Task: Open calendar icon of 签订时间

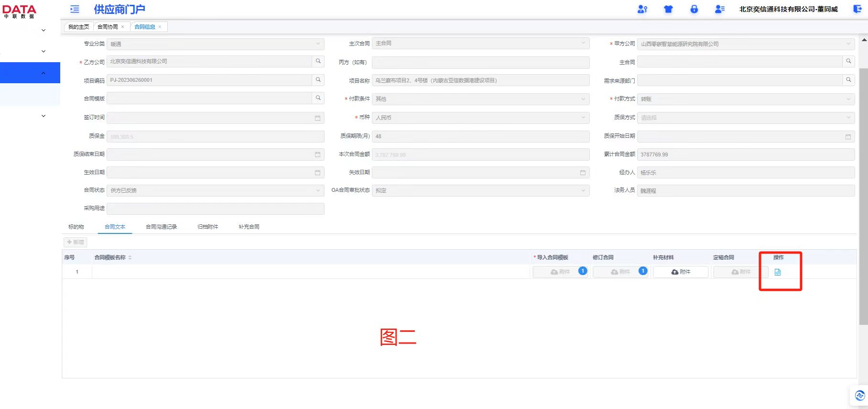Action: [x=317, y=118]
